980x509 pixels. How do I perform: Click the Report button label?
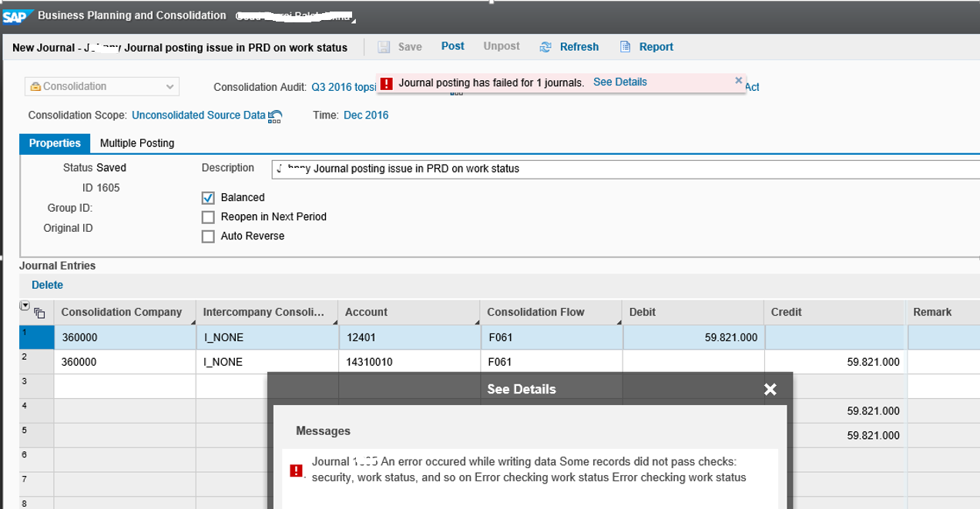pyautogui.click(x=656, y=47)
